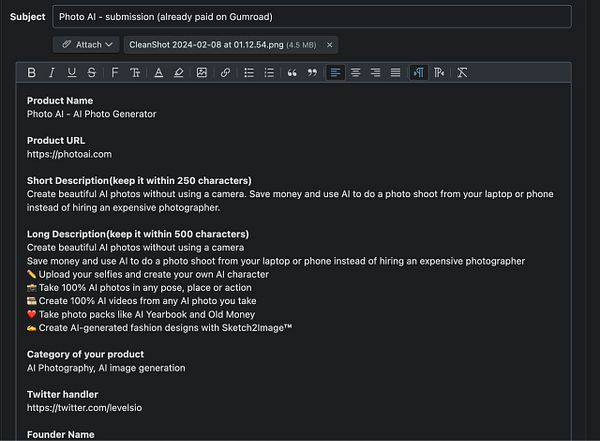Increase the quote level

(292, 72)
